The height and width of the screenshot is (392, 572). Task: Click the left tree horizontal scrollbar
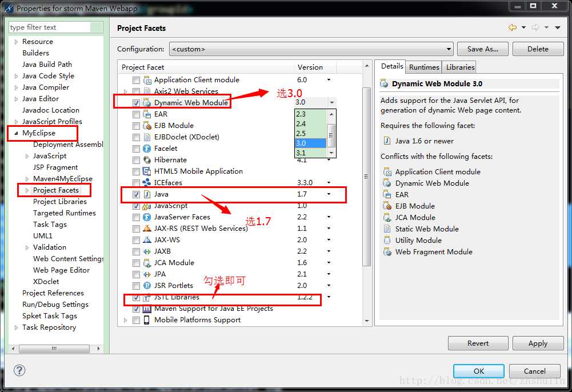(54, 349)
